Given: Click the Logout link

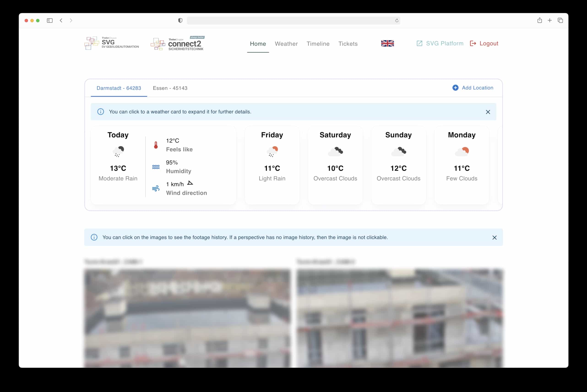Looking at the screenshot, I should 484,43.
